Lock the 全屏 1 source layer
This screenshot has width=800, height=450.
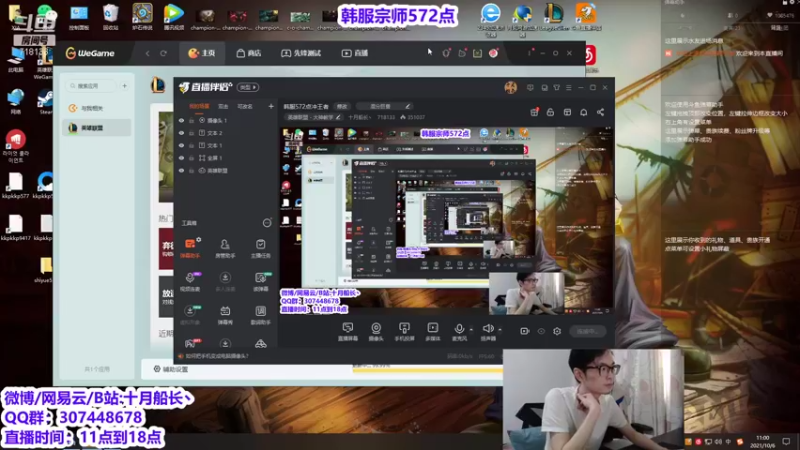click(191, 158)
